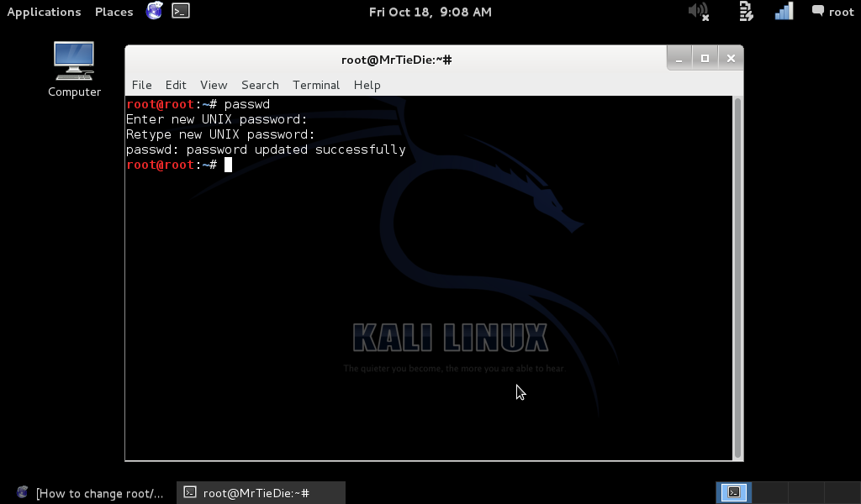The width and height of the screenshot is (861, 504).
Task: Open the Terminal menu in menubar
Action: 316,85
